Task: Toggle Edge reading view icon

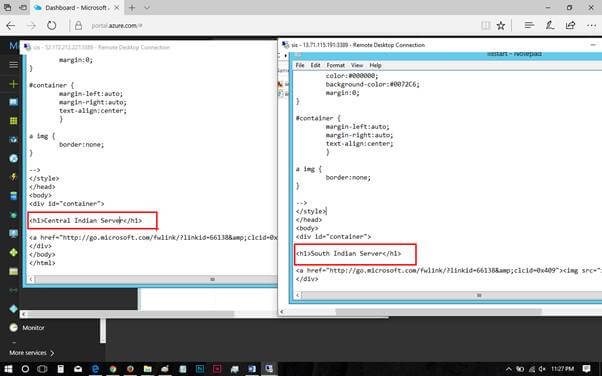Action: (486, 26)
